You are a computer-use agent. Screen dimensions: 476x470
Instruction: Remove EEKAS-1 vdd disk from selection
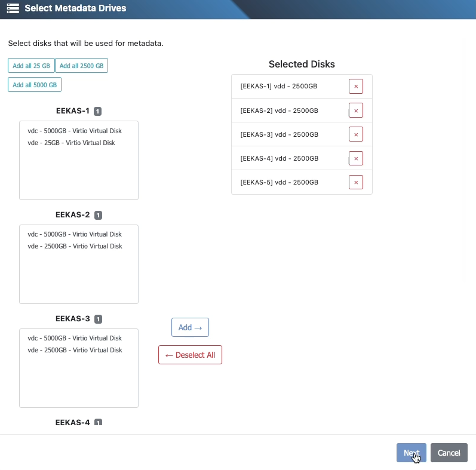coord(356,87)
